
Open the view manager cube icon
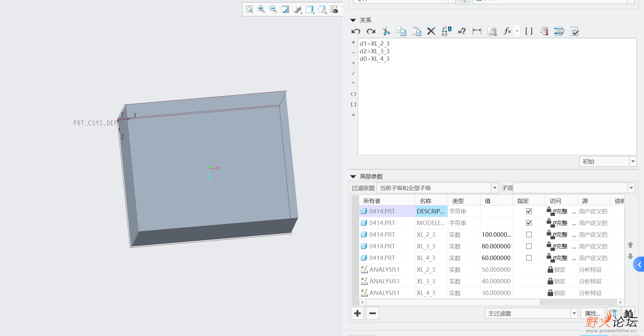pos(322,9)
